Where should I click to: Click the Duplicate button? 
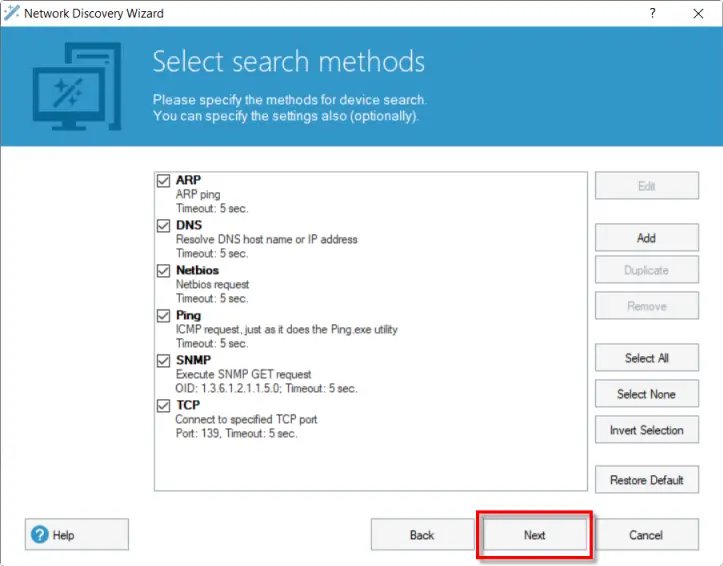646,270
